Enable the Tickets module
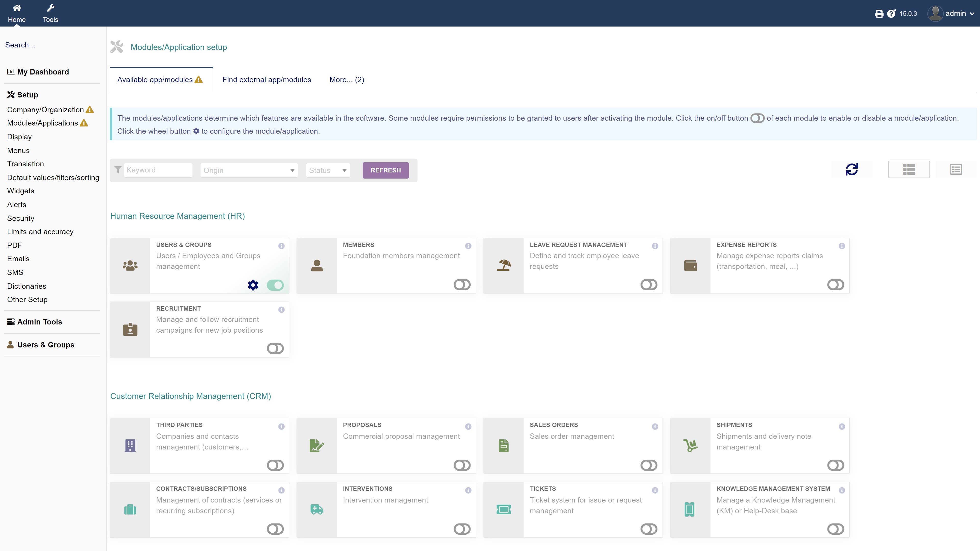Viewport: 980px width, 551px height. [649, 529]
